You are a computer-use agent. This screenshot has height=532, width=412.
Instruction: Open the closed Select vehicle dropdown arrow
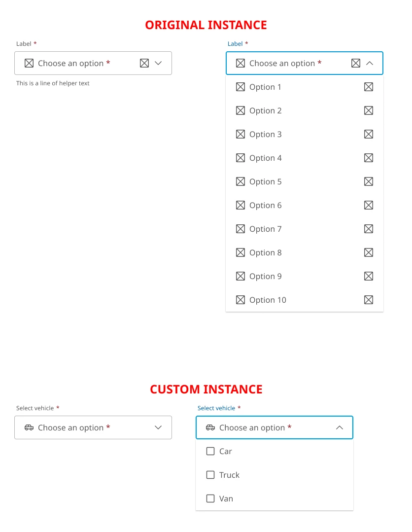(x=158, y=427)
